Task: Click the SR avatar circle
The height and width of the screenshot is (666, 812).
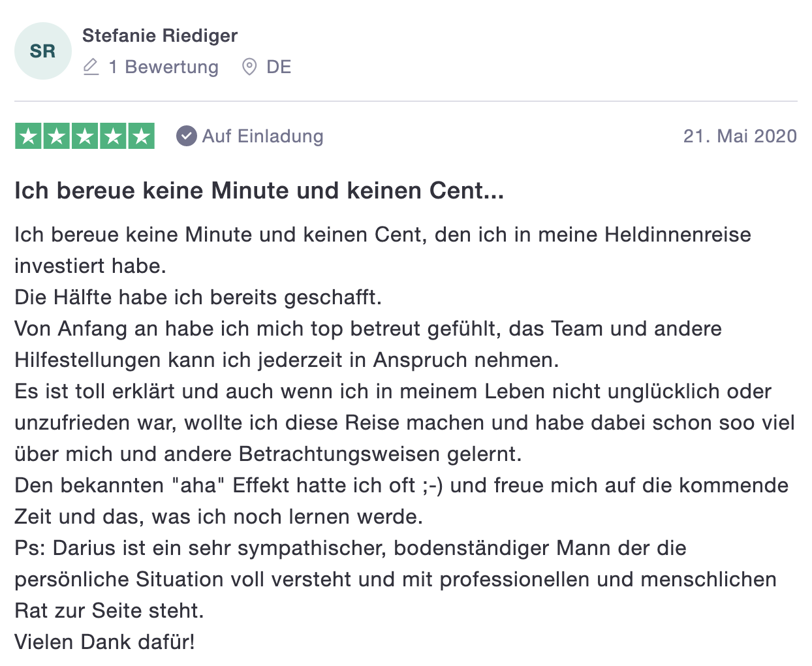Action: pos(43,51)
